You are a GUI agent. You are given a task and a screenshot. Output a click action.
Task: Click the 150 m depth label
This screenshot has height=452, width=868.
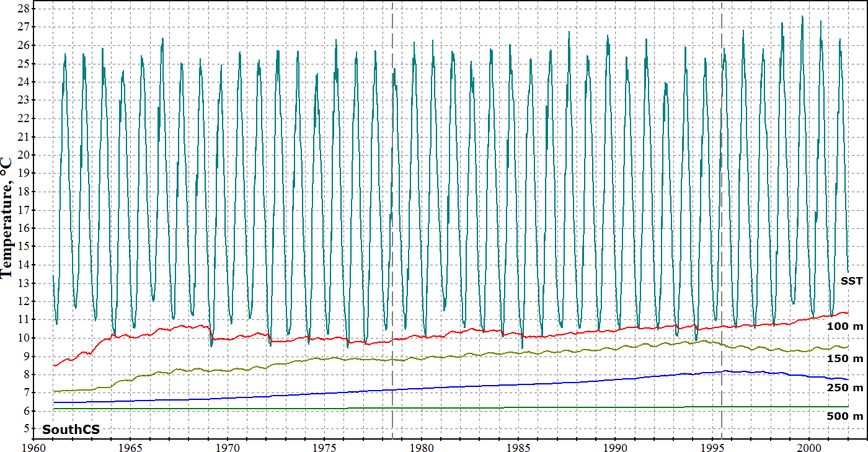coord(845,358)
